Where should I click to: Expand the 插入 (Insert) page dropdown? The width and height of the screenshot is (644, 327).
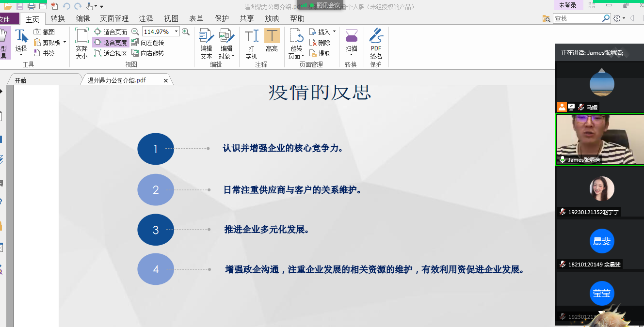tap(334, 32)
